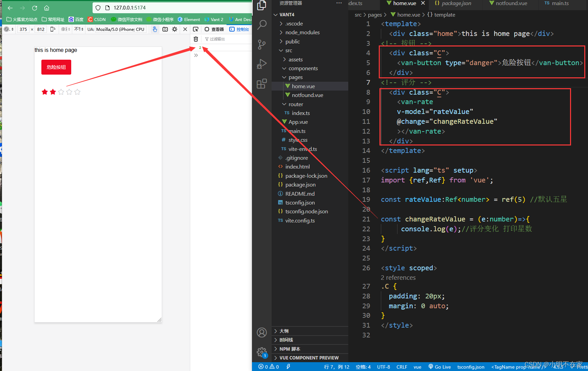The image size is (588, 371).
Task: Open the Element bookmark
Action: (x=189, y=19)
